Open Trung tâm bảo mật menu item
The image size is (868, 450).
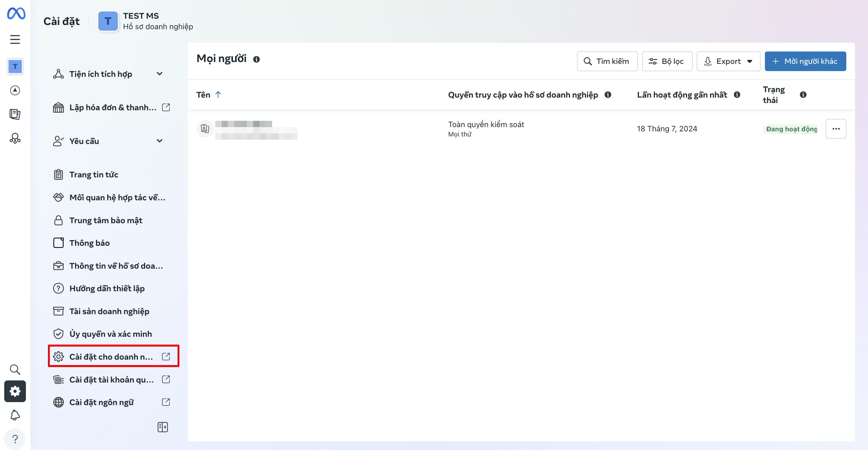(x=105, y=220)
